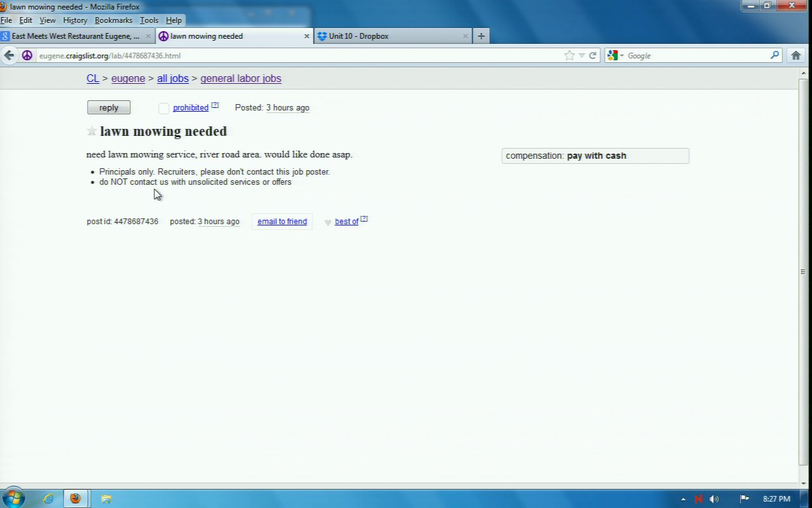This screenshot has height=508, width=812.
Task: Click the bookmark star in address bar
Action: 569,55
